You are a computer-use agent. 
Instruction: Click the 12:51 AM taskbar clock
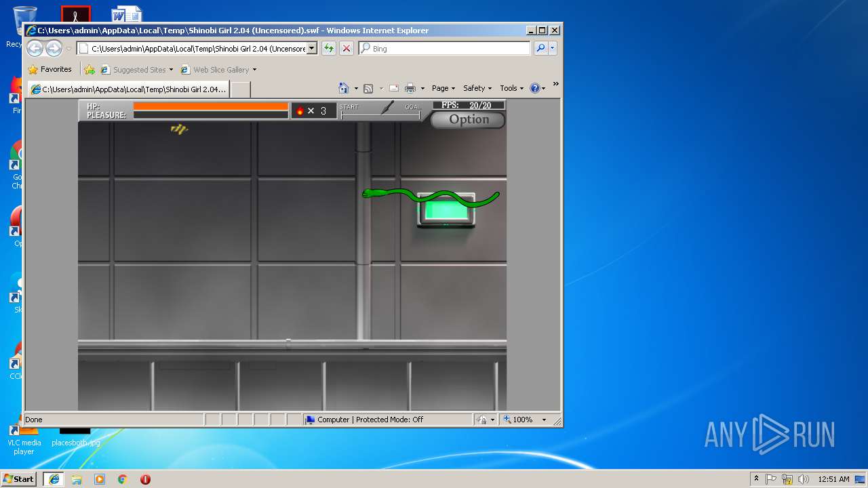click(x=833, y=479)
